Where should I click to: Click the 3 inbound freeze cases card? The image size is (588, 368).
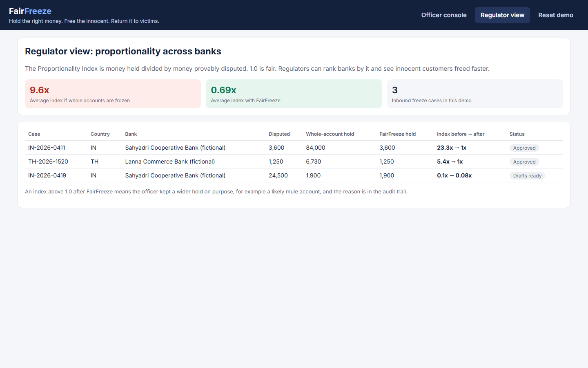475,94
